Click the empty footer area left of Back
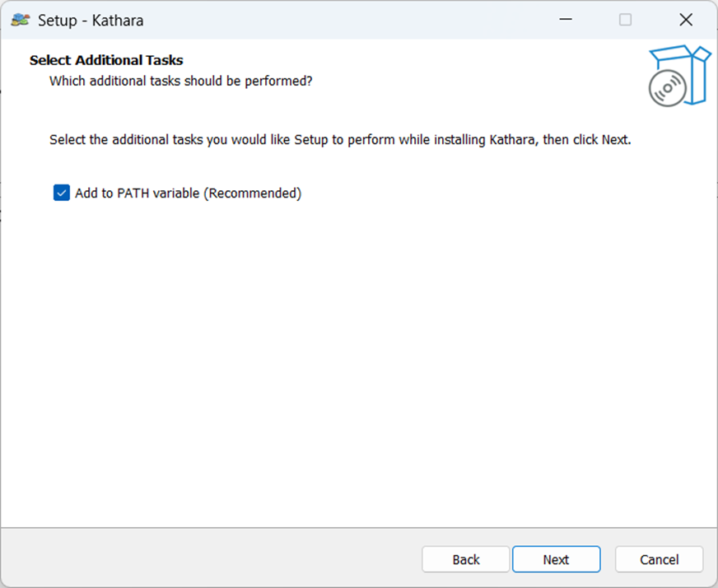718x588 pixels. [206, 558]
